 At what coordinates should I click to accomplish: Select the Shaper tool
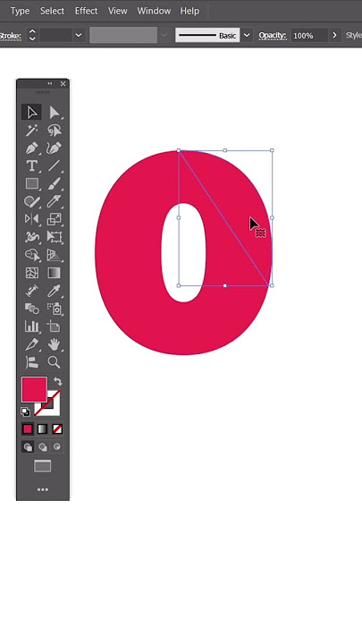(x=31, y=201)
